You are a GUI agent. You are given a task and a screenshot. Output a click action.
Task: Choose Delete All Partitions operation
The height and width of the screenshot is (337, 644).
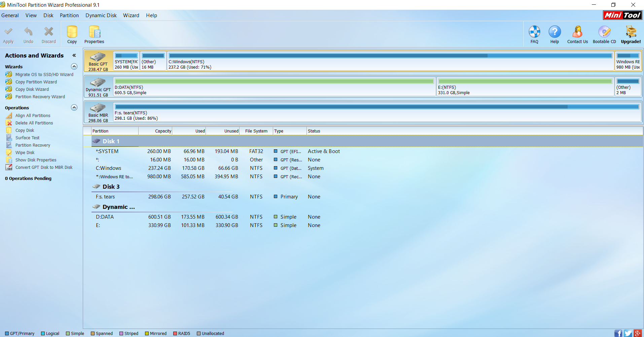(x=34, y=123)
